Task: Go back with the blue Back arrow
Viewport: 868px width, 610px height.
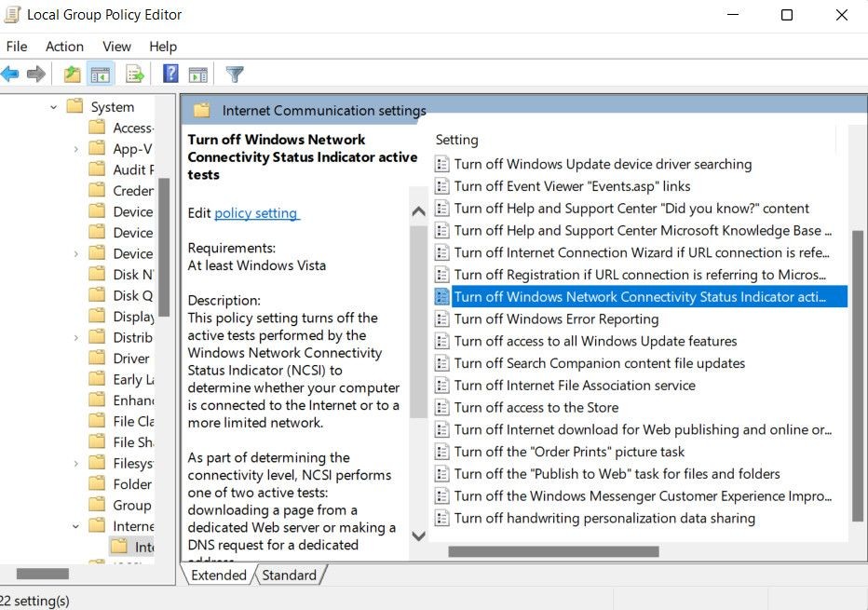Action: coord(10,74)
